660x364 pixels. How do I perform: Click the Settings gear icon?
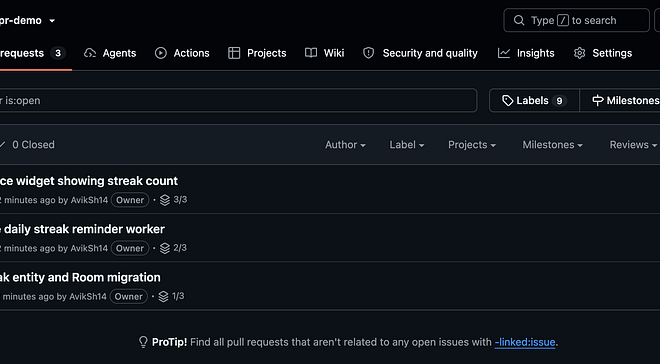click(580, 53)
